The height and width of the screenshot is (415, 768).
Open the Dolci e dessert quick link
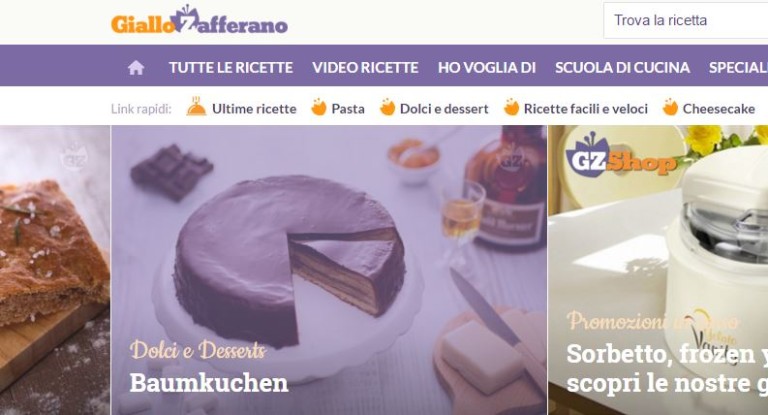444,109
